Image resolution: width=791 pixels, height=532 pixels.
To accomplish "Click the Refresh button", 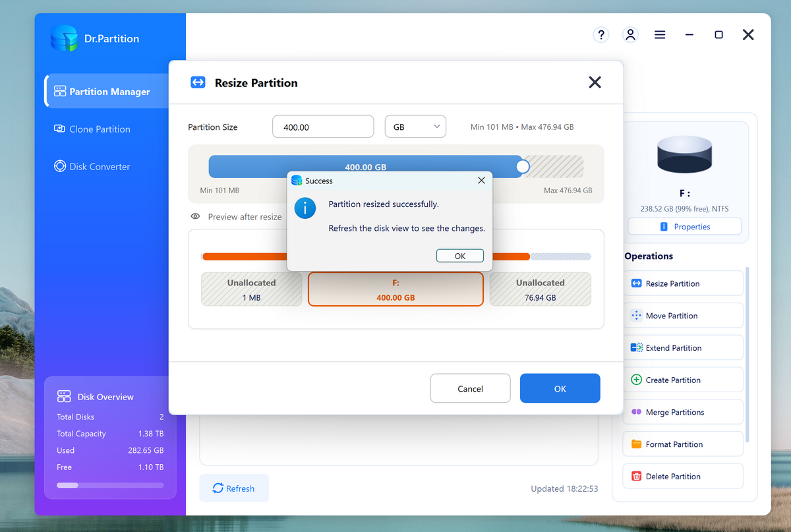I will (234, 488).
